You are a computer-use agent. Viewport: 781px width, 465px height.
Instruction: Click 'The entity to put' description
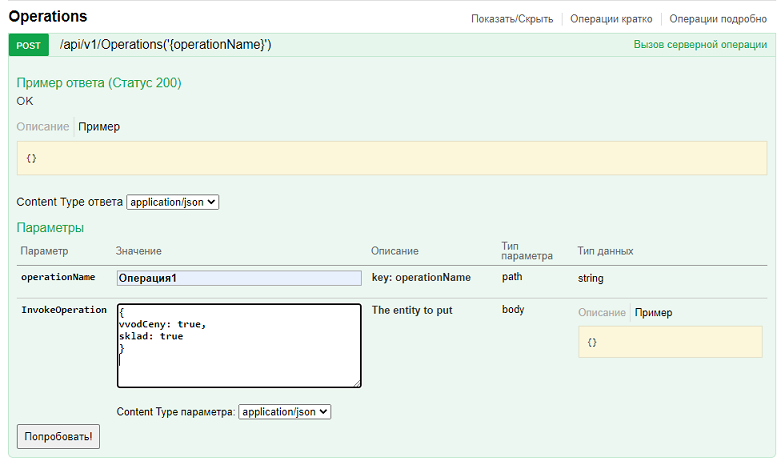tap(412, 310)
